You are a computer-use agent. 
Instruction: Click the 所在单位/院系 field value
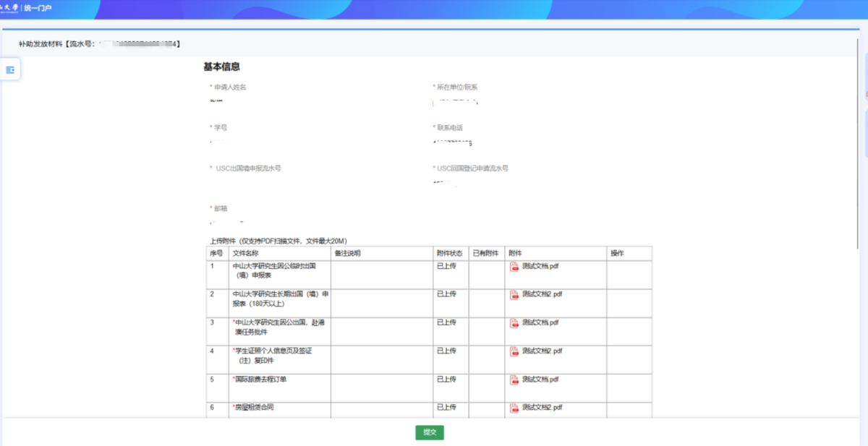pyautogui.click(x=456, y=101)
